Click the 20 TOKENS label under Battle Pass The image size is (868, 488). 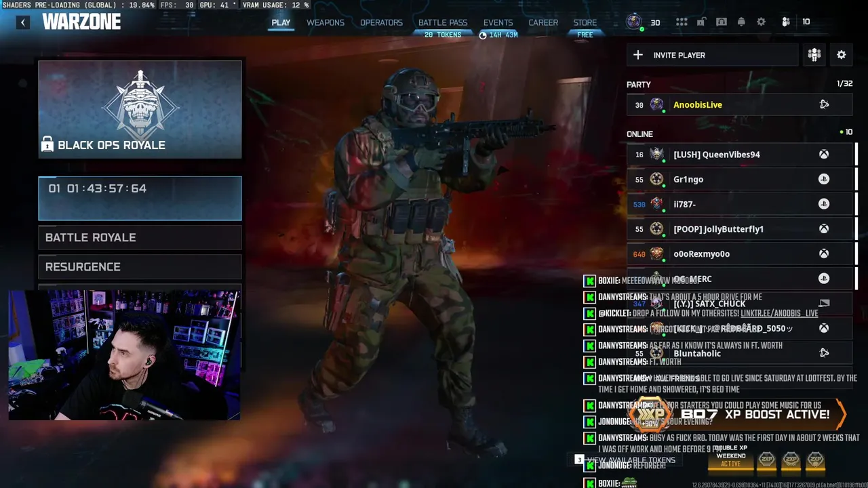click(x=443, y=35)
